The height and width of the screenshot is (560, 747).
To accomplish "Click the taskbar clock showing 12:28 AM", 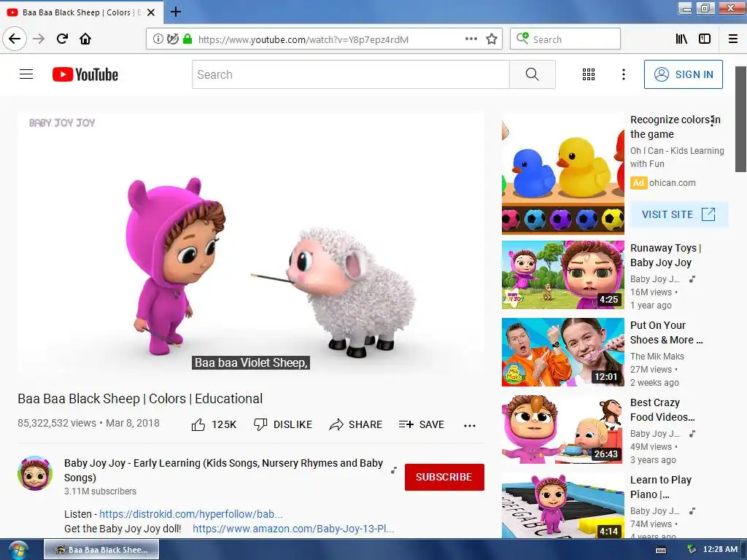I will (720, 550).
